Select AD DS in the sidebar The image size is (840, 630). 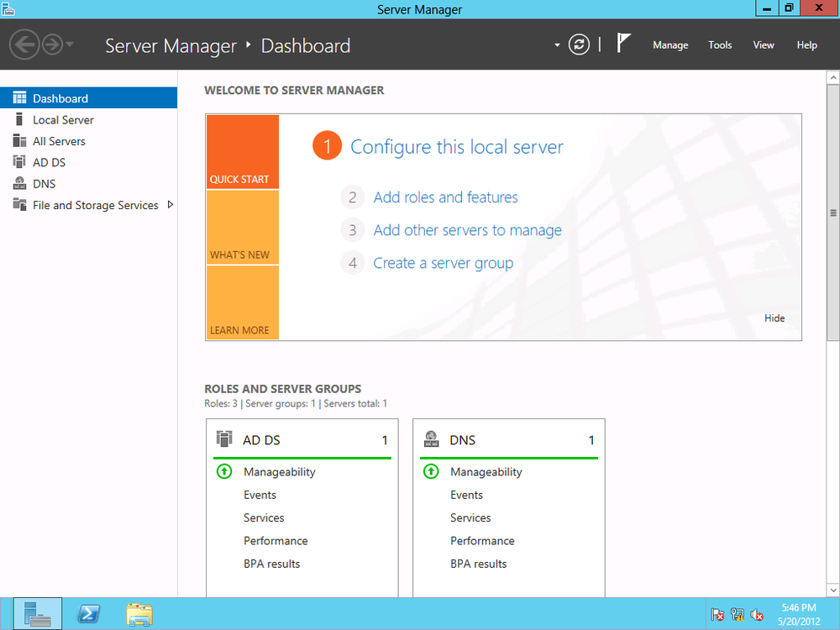(88, 162)
